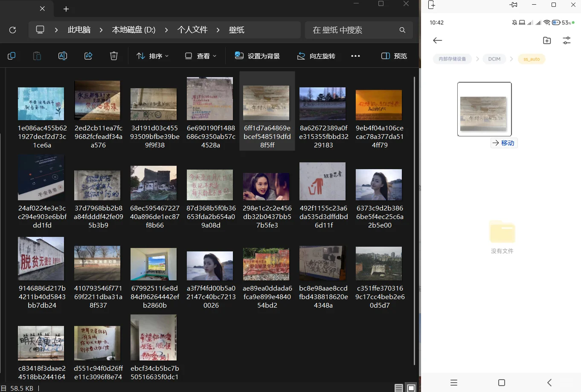Viewport: 581px width, 392px height.
Task: Click the Share icon in Explorer toolbar
Action: [x=88, y=56]
